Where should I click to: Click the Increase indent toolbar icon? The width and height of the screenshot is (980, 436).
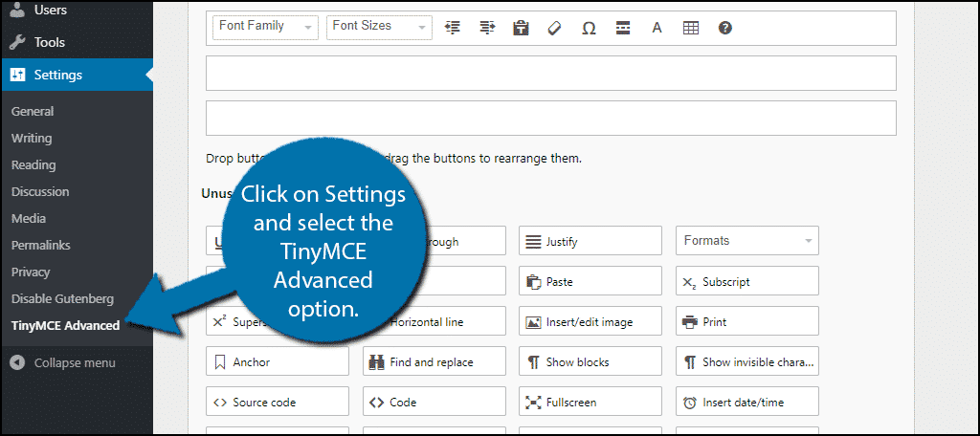487,28
